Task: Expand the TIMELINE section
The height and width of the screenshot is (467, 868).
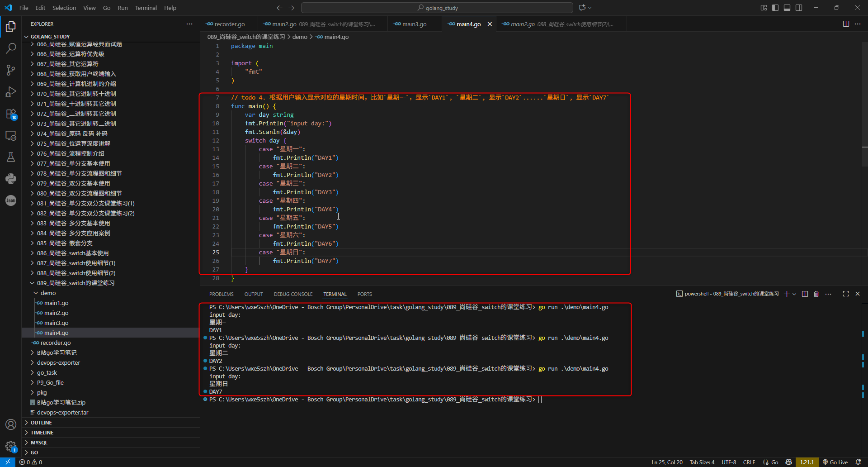Action: click(x=111, y=433)
